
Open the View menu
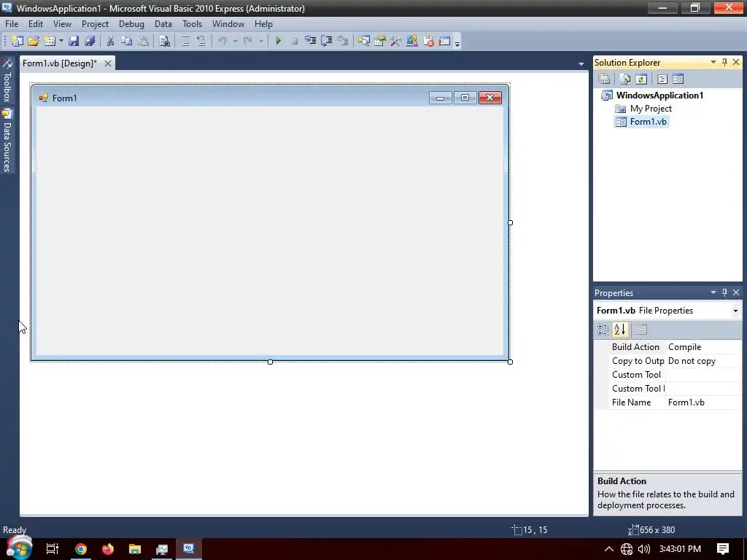(63, 24)
